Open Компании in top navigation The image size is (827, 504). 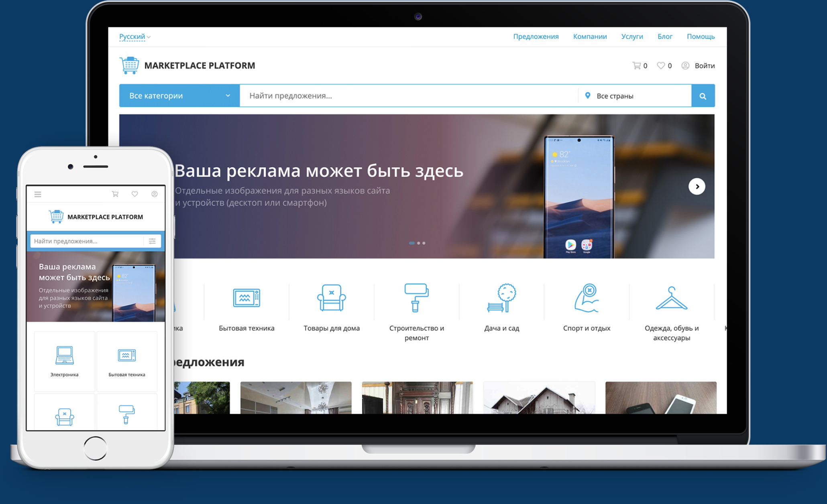(x=590, y=37)
